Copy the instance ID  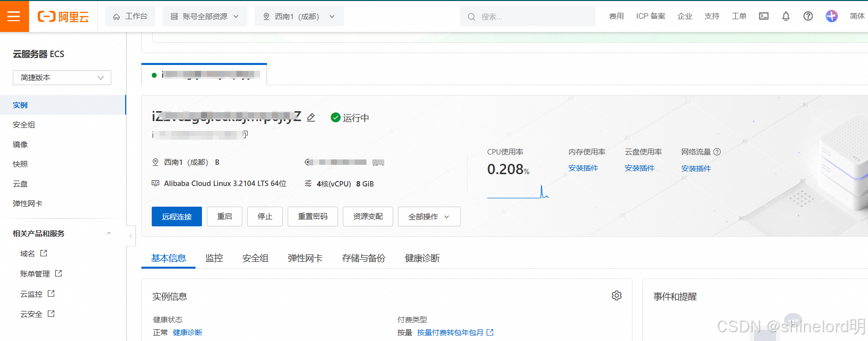click(x=245, y=134)
